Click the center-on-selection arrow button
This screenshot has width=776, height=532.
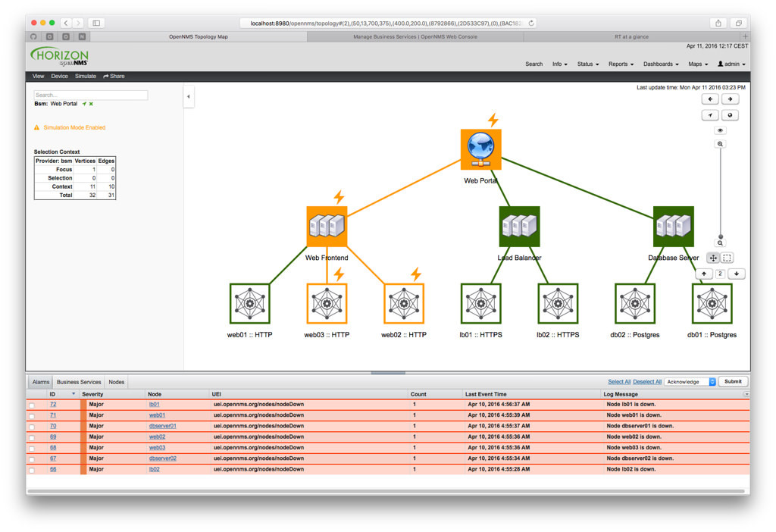tap(710, 115)
